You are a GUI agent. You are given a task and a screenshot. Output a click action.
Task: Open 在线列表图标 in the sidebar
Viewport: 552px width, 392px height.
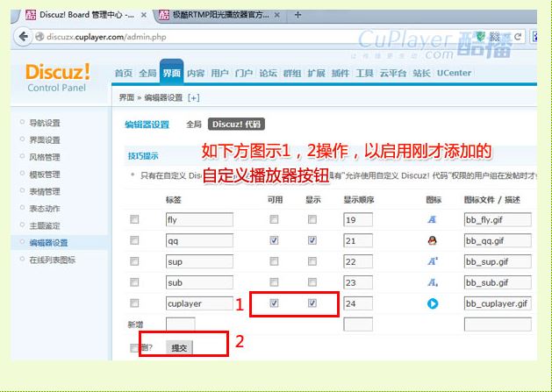tap(53, 260)
